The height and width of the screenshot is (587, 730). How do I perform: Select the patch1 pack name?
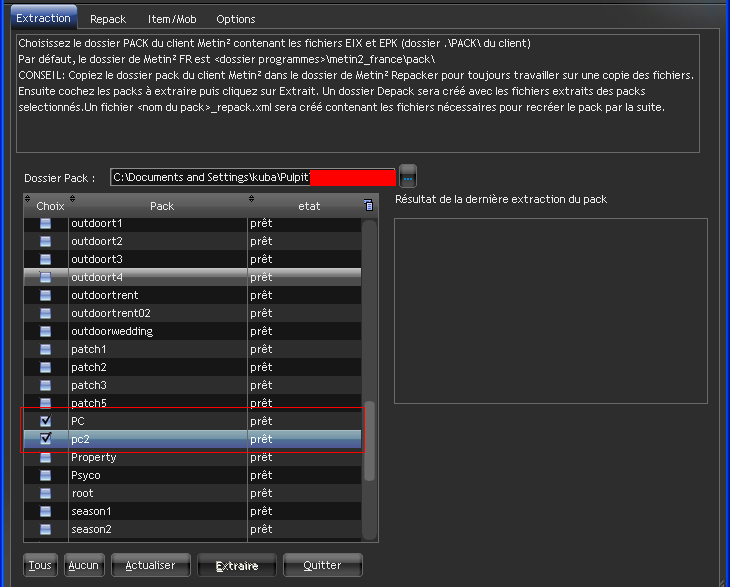click(89, 349)
